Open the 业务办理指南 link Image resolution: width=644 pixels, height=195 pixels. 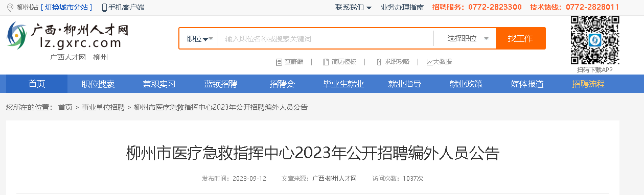click(402, 7)
